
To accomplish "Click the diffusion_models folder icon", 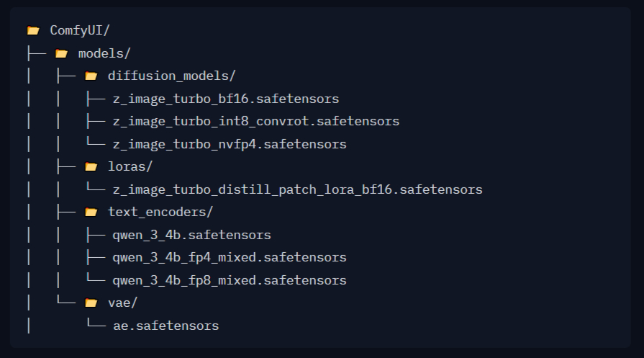I will pos(91,76).
